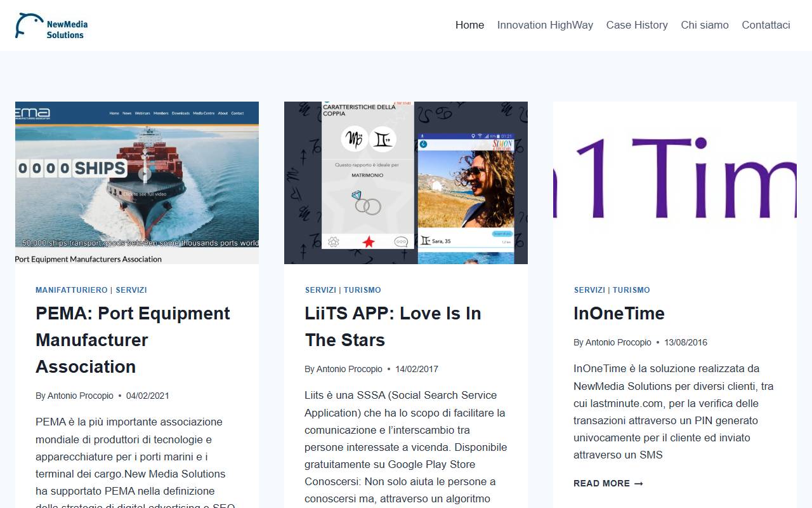Open the Contattaci page
The image size is (812, 508).
point(766,25)
